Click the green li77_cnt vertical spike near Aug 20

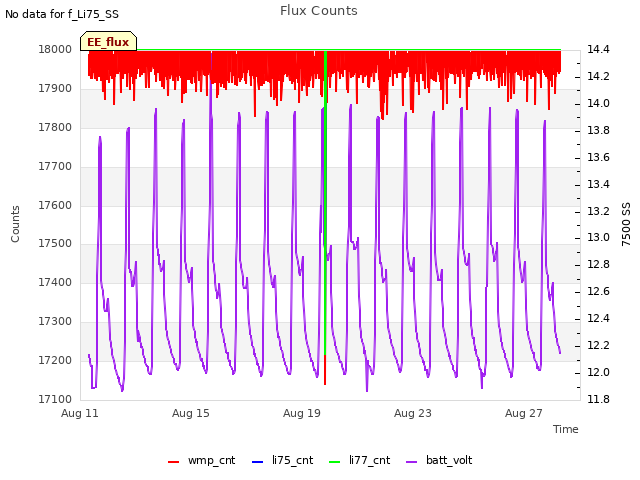[x=325, y=204]
